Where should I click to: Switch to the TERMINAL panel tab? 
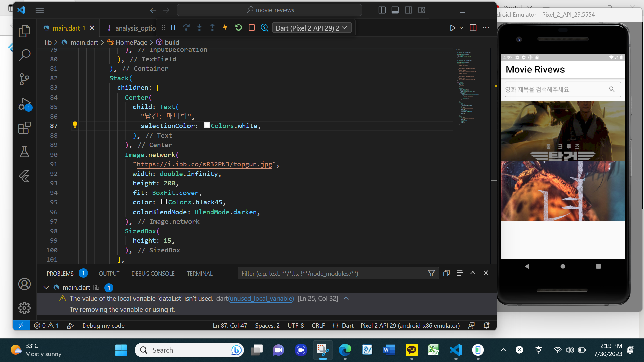tap(200, 274)
